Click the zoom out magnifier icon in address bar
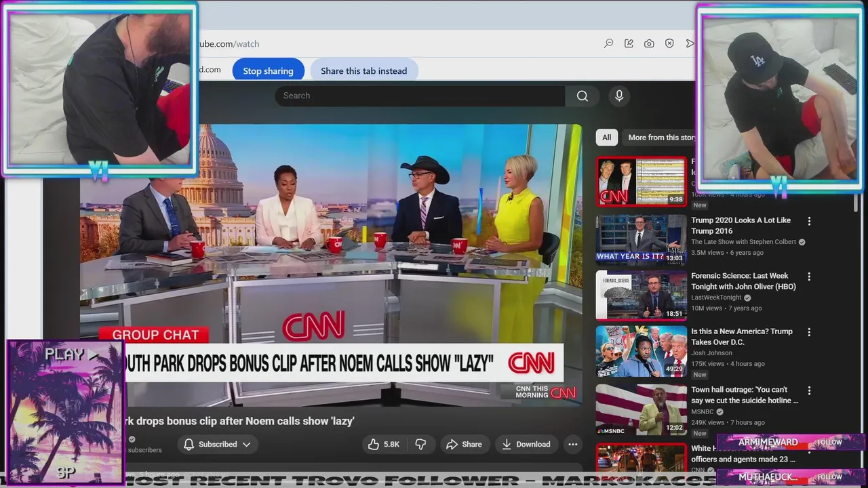Viewport: 868px width, 488px height. [x=609, y=43]
